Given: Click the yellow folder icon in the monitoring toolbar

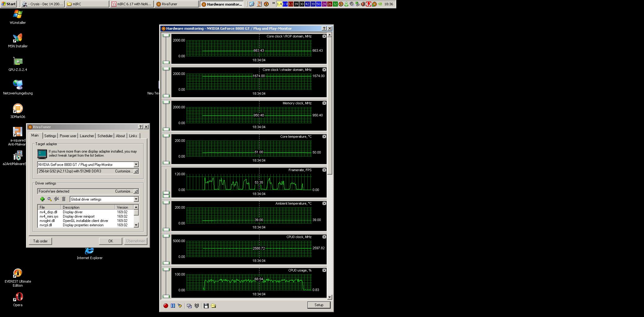Looking at the screenshot, I should click(213, 306).
